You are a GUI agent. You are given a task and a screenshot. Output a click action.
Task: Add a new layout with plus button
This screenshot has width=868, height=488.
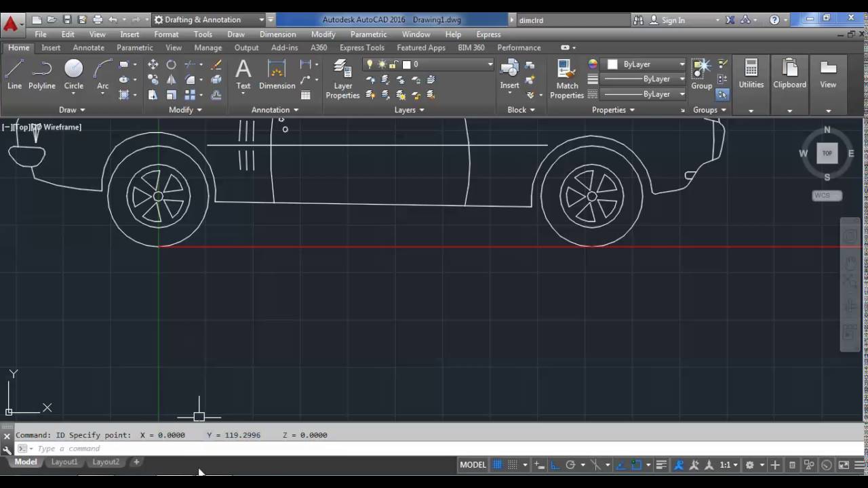[x=136, y=462]
